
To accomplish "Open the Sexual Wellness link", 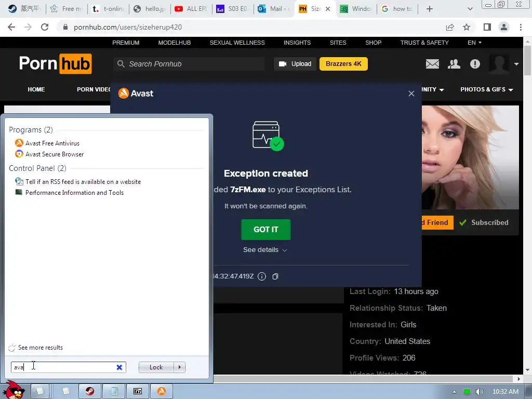I will (x=237, y=43).
